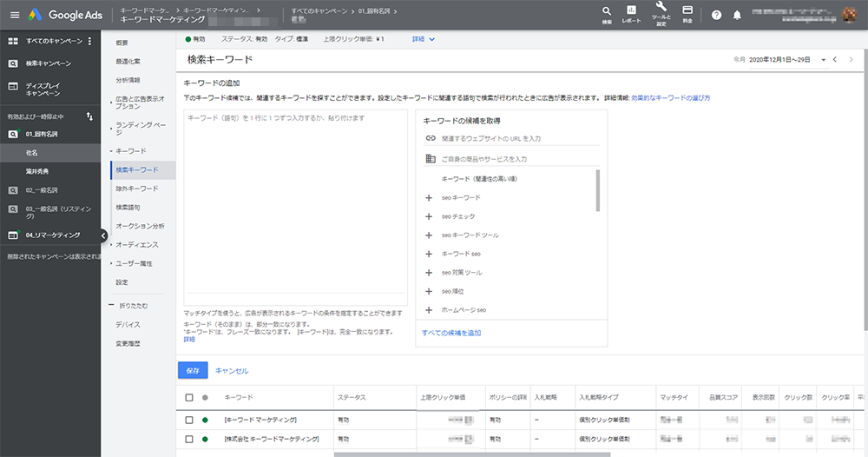Add suggestion seo キーワード with plus

tap(429, 198)
